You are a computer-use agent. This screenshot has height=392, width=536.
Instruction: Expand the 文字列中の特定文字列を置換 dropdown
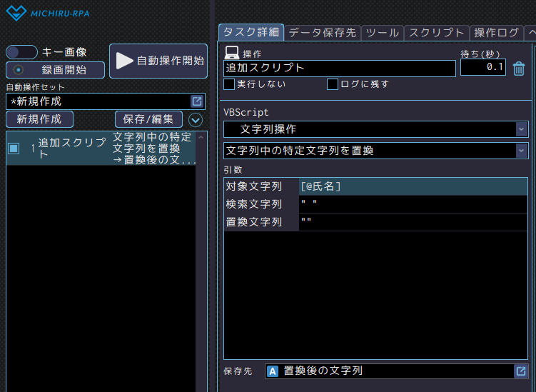pos(375,151)
